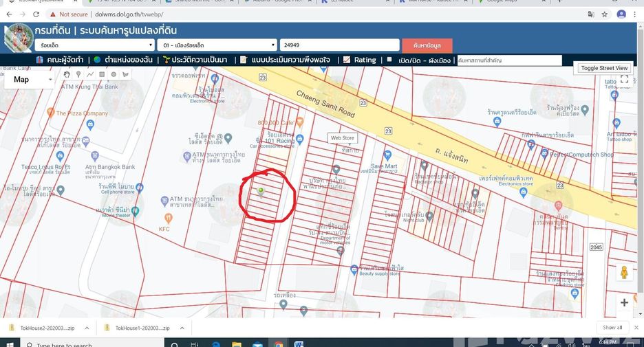This screenshot has width=644, height=347.
Task: Click the Toggle Street View button
Action: pos(604,68)
